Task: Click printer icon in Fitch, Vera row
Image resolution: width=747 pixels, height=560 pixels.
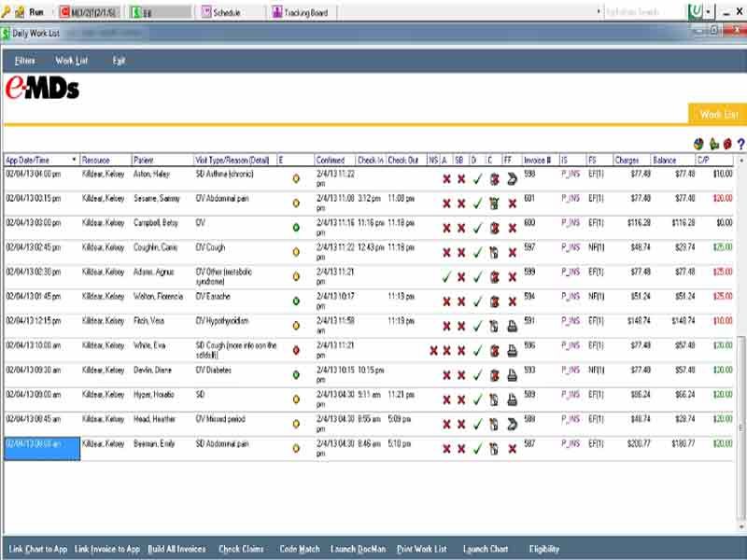Action: pos(512,326)
